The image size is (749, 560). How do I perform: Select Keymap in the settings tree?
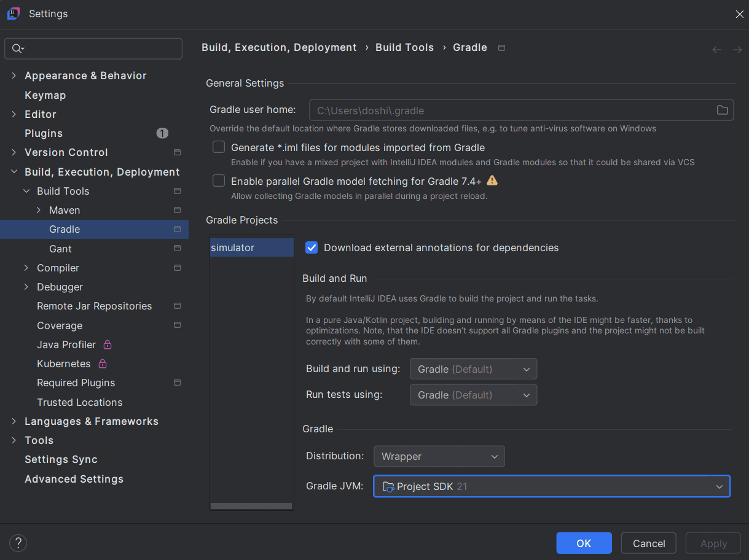pos(45,95)
